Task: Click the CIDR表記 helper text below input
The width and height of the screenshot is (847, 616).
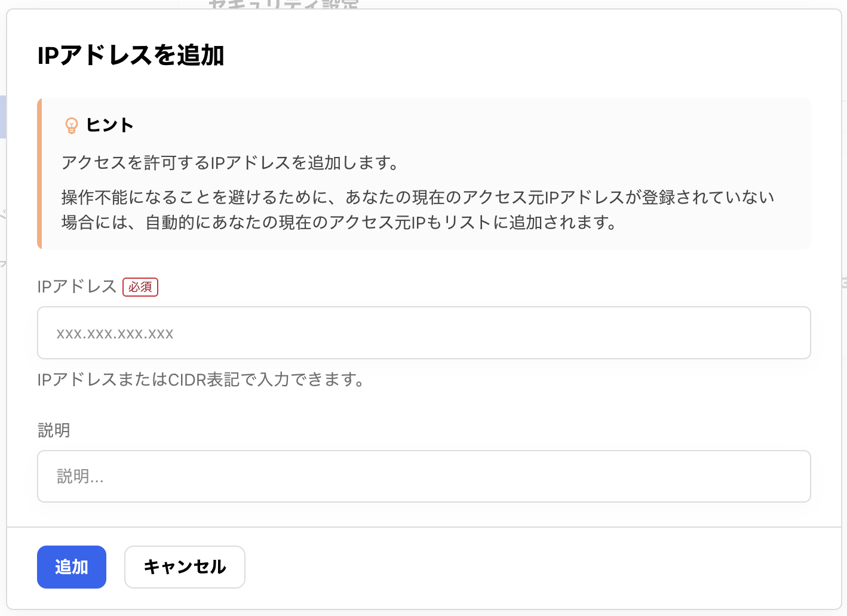Action: [201, 380]
